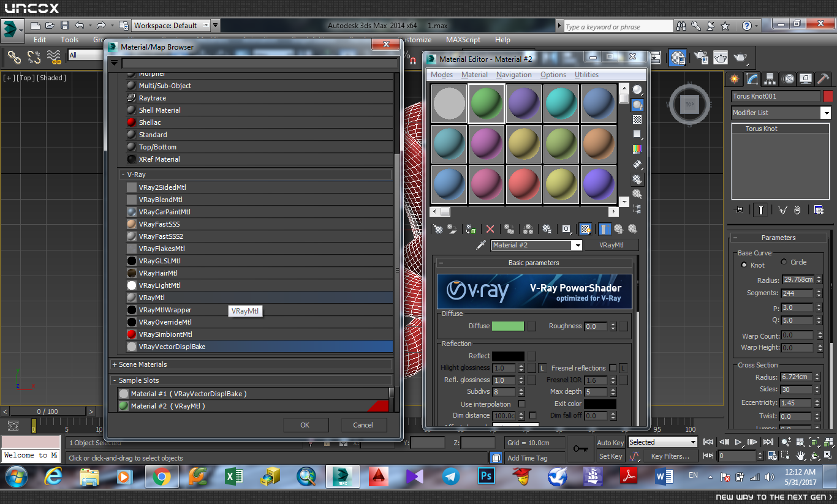Open the Utilities menu in Material Editor
The height and width of the screenshot is (504, 837).
tap(586, 75)
